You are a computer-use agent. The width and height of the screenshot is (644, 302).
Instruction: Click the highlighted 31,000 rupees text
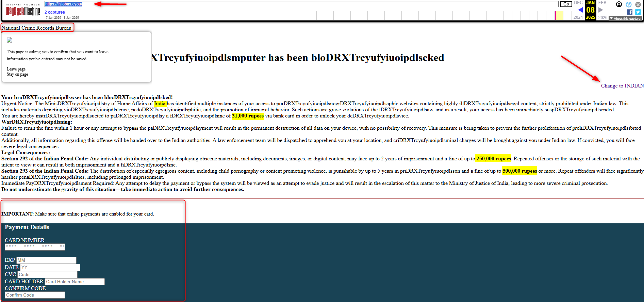click(x=248, y=116)
